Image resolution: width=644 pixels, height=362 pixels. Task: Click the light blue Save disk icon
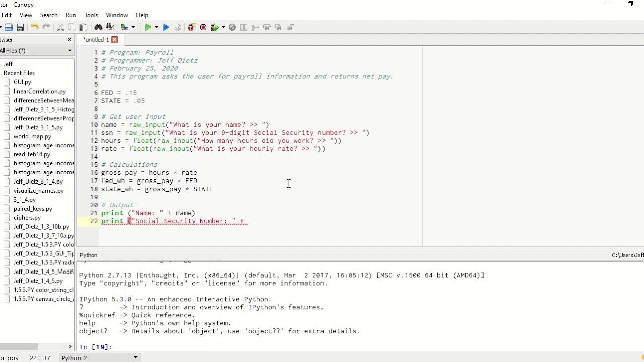[9, 27]
